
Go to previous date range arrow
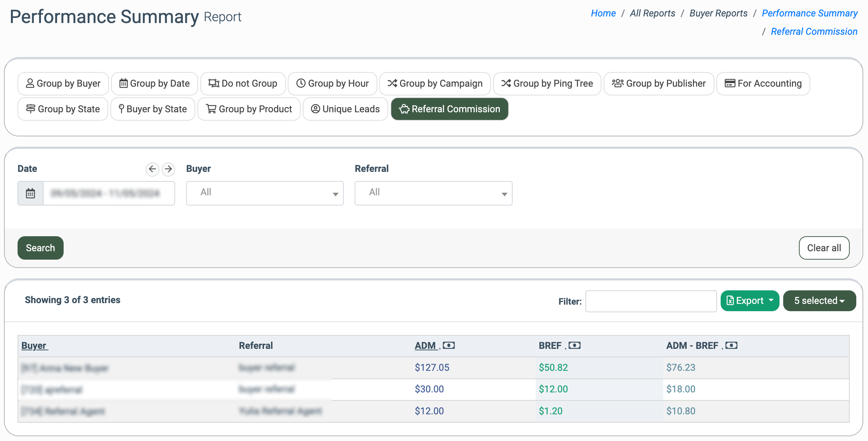point(152,169)
